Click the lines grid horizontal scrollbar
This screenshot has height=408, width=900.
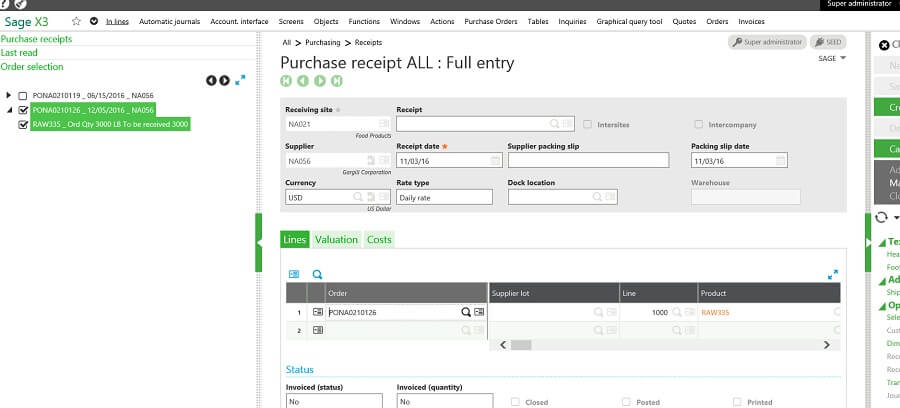tap(520, 345)
